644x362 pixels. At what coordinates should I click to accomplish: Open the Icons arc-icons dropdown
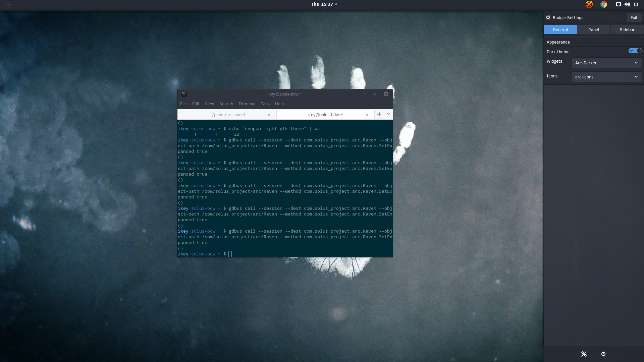click(x=606, y=77)
